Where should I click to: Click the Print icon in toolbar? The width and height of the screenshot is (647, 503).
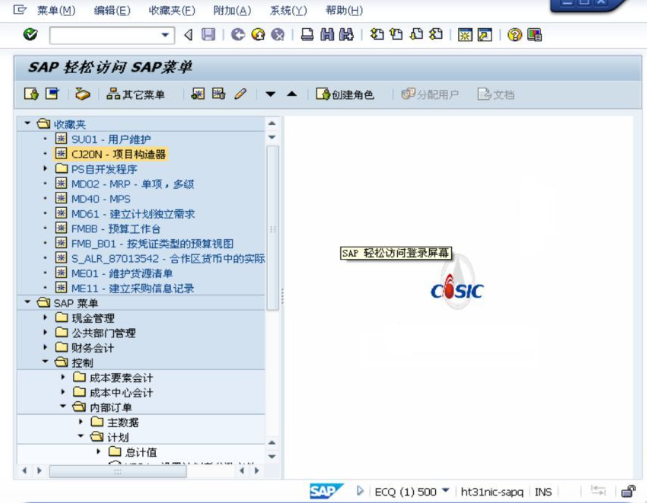coord(307,34)
